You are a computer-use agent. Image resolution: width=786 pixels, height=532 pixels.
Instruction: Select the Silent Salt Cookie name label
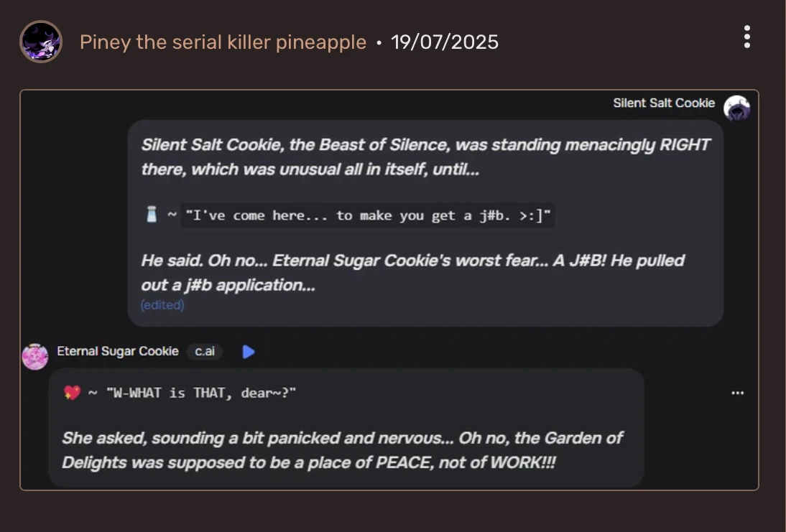(x=663, y=103)
